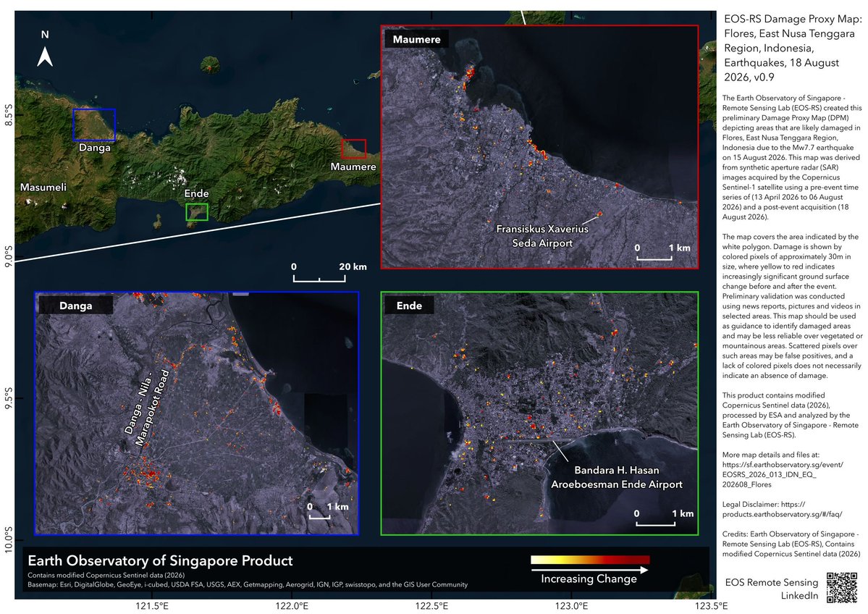This screenshot has width=868, height=614.
Task: Click the Contains modified Copernicus Sentinel data footer line
Action: point(106,575)
